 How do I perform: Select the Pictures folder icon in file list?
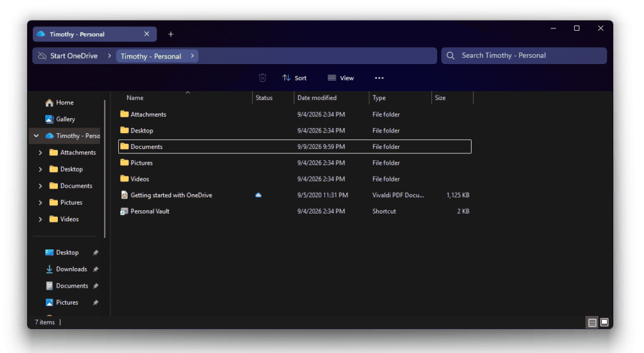(x=124, y=162)
